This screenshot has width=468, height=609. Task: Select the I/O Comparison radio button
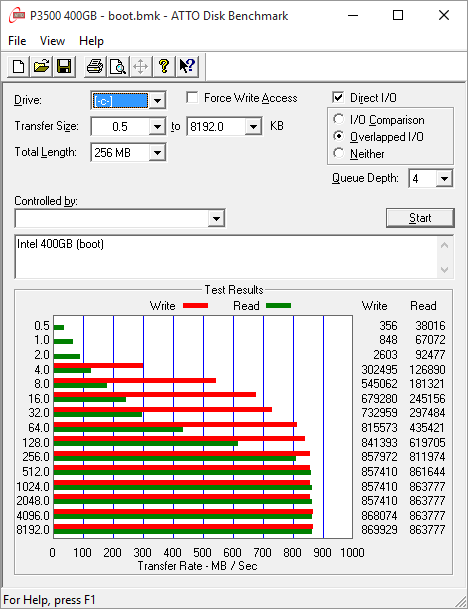click(x=339, y=119)
